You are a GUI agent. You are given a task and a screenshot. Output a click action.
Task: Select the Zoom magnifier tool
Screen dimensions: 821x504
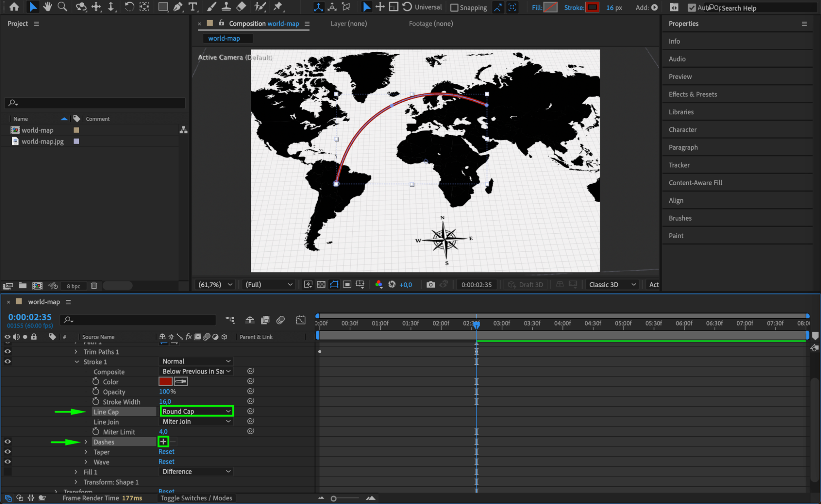(x=62, y=7)
